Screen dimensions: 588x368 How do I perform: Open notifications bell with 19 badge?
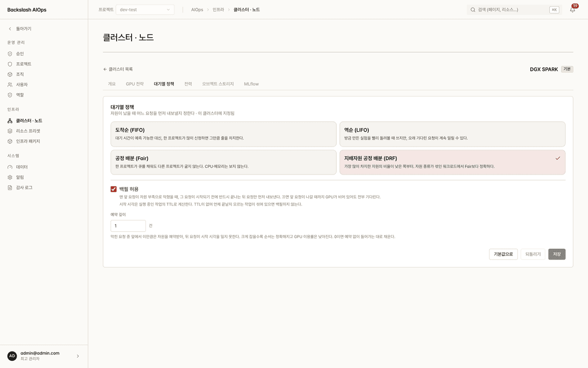573,10
